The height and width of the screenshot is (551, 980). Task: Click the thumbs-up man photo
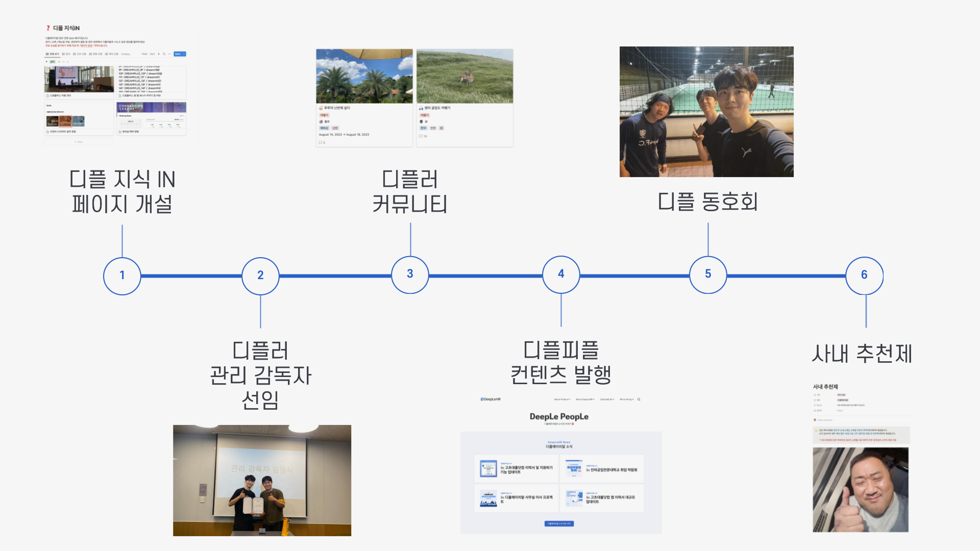861,490
